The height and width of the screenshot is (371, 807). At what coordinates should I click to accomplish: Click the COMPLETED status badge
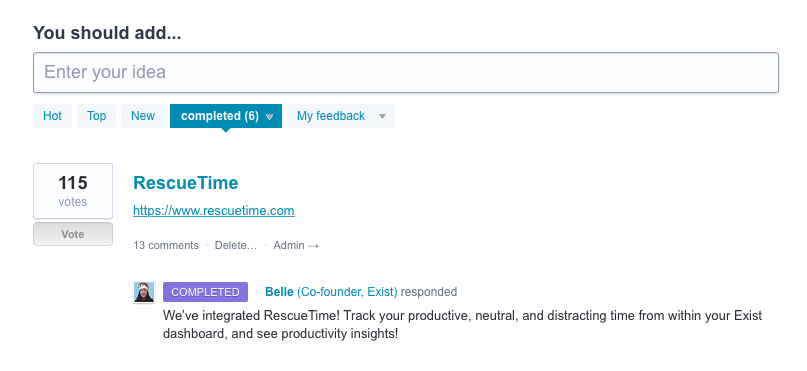click(x=205, y=292)
